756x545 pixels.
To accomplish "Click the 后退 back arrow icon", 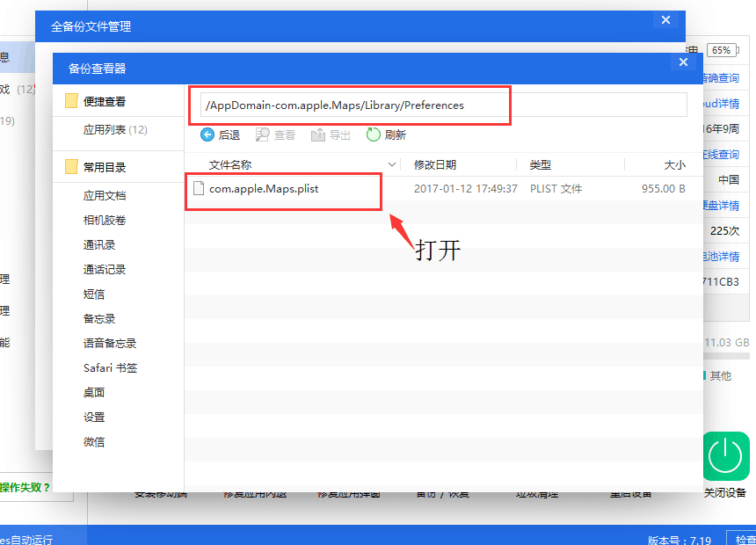I will (207, 134).
